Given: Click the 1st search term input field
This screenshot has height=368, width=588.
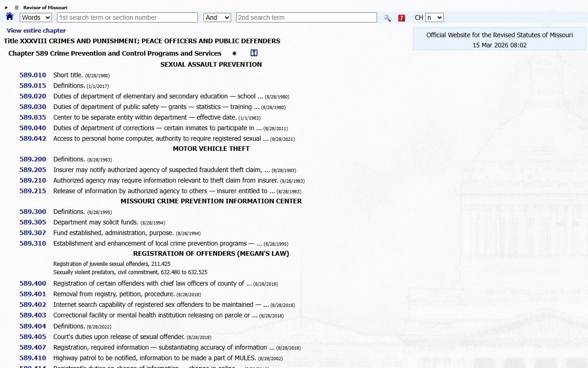Looking at the screenshot, I should tap(127, 17).
